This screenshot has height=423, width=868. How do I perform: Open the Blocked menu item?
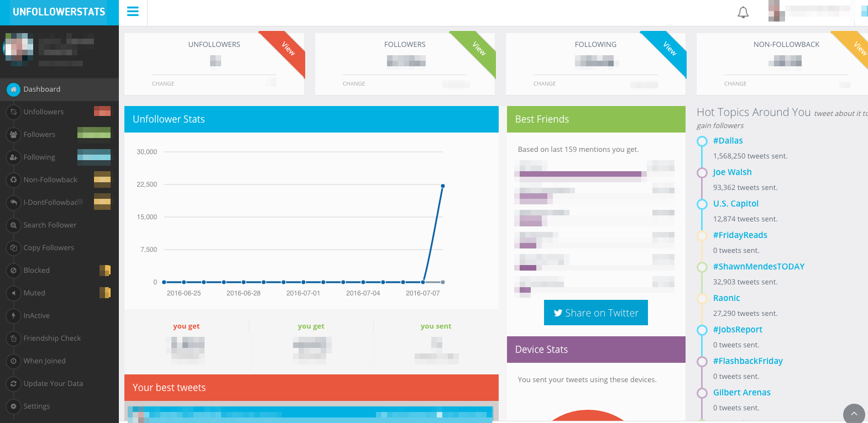(x=59, y=271)
